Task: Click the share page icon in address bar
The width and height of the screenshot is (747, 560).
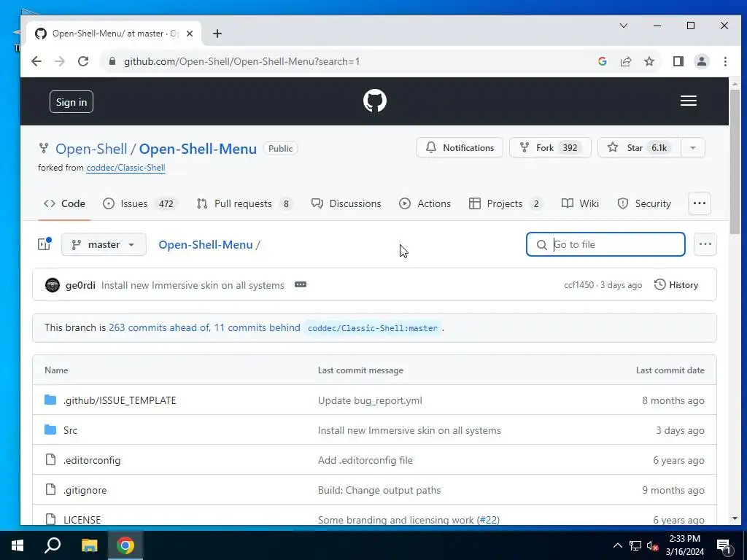Action: coord(625,61)
